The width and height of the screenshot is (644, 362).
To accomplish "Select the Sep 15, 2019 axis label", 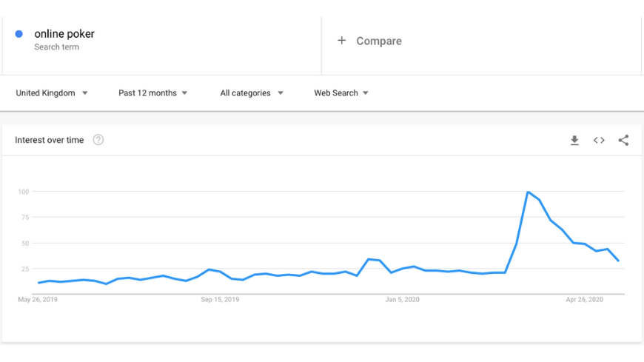I will 220,299.
